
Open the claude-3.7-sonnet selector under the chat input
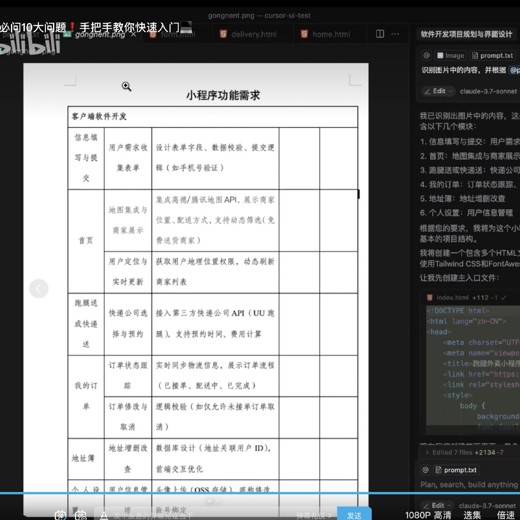click(x=487, y=505)
